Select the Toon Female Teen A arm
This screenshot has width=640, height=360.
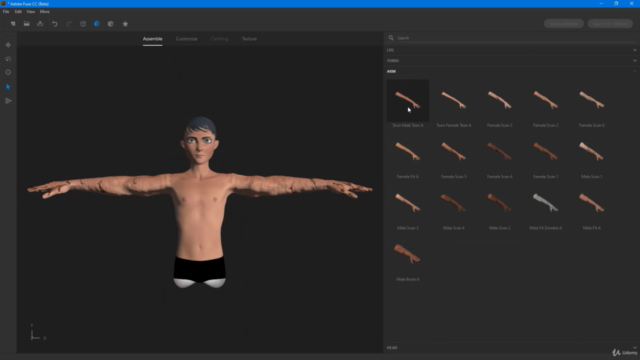pyautogui.click(x=454, y=100)
